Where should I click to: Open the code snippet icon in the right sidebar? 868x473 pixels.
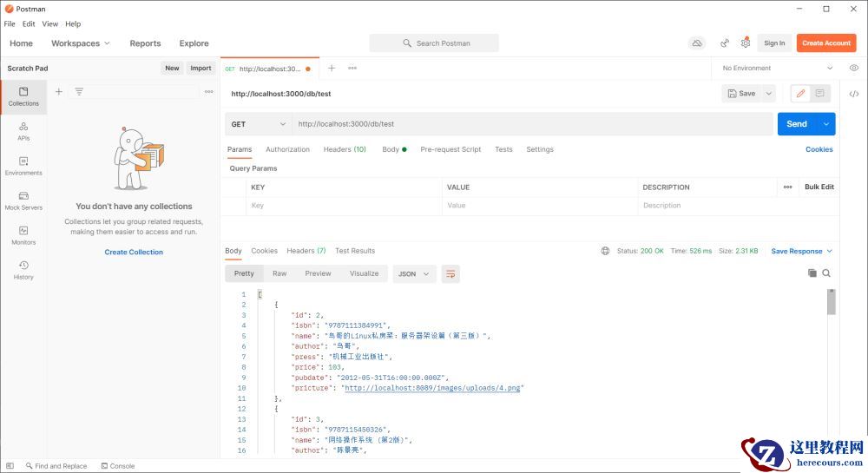coord(854,94)
